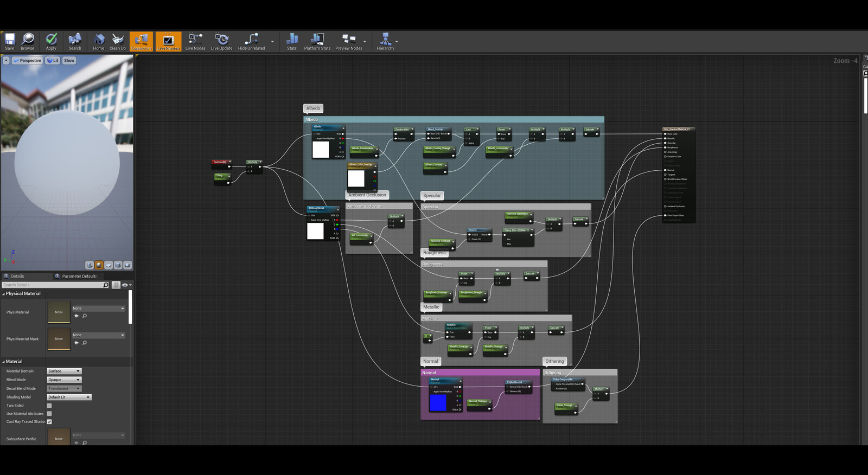Toggle the Live Preview button
The image size is (868, 475).
[x=169, y=41]
